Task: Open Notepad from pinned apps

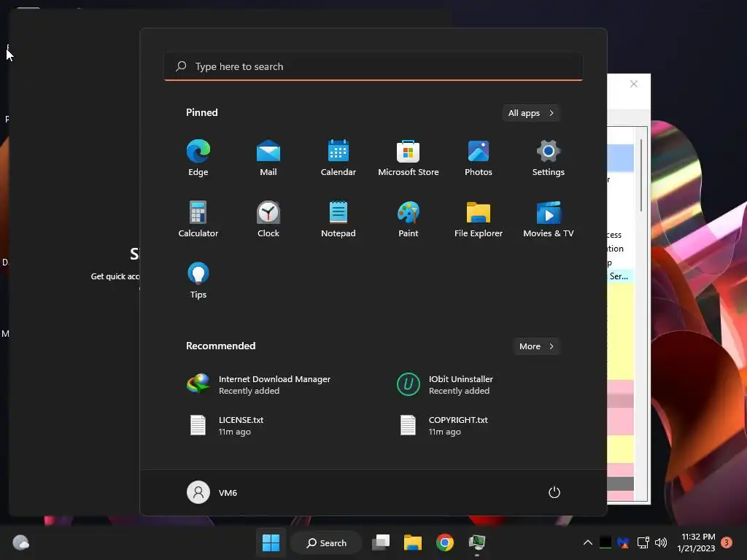Action: point(338,219)
